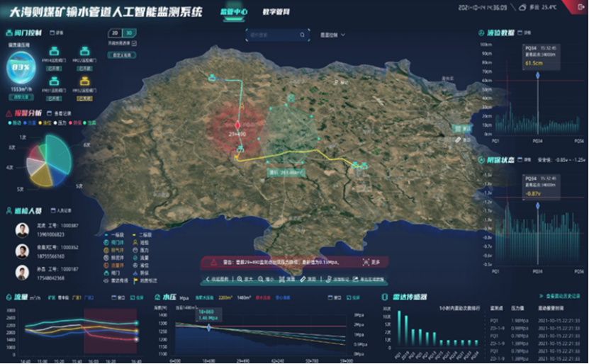Select the yellow pie slice
This screenshot has width=589, height=364.
(x=41, y=176)
